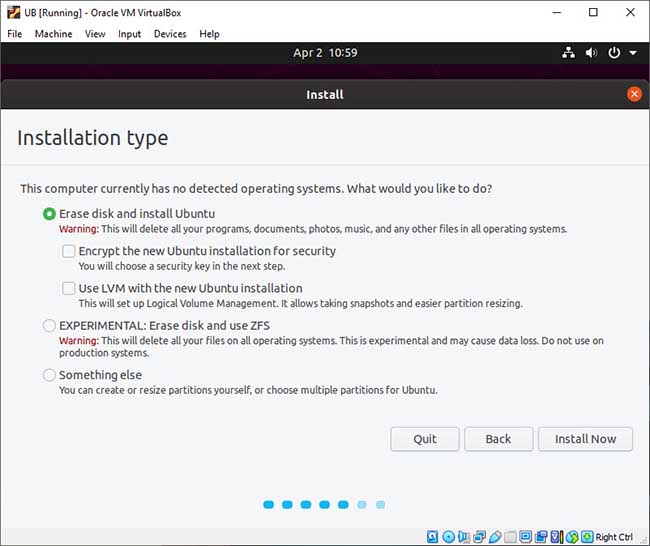The image size is (650, 546).
Task: Open the View menu
Action: point(95,34)
